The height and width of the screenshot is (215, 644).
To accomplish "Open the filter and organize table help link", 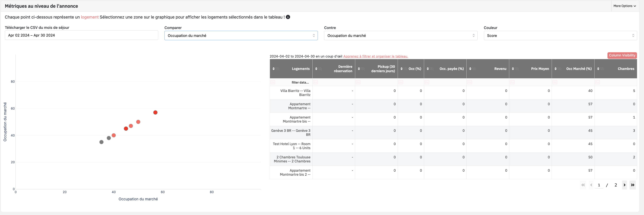I will (375, 56).
